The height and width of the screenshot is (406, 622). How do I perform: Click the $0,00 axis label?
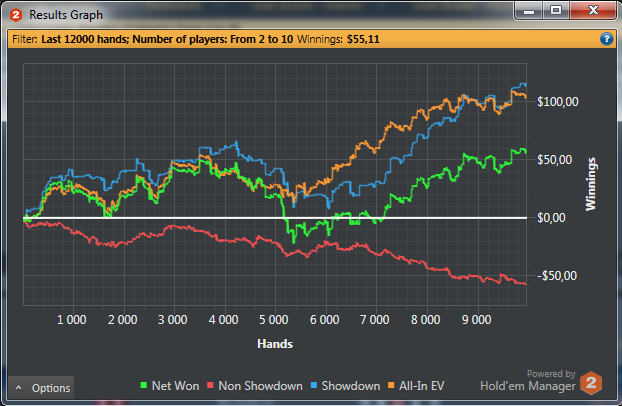pyautogui.click(x=551, y=218)
